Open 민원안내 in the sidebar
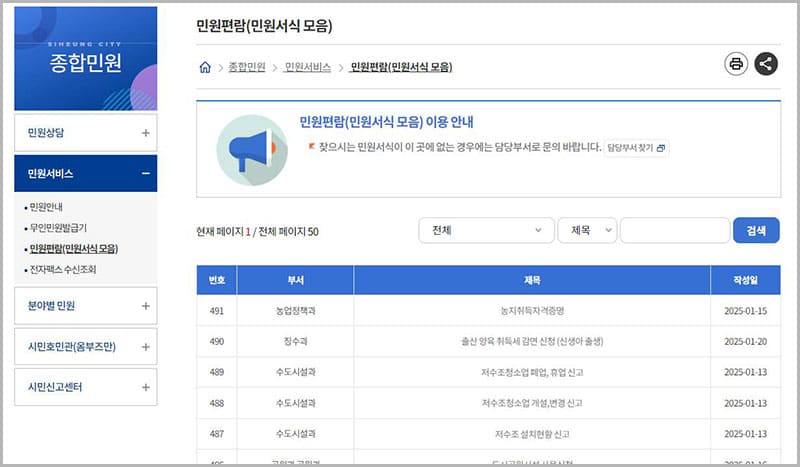Screen dimensions: 800x467 pos(46,208)
